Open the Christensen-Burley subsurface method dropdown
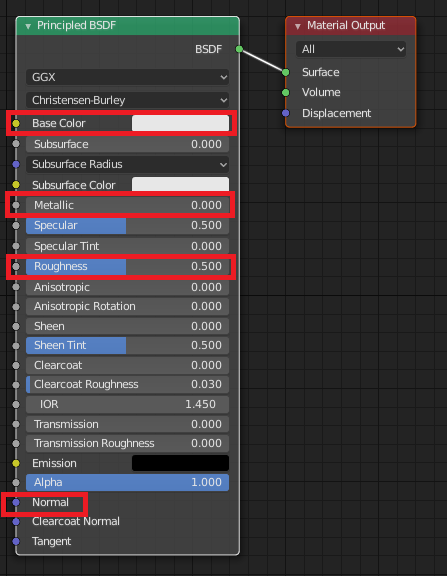Viewport: 447px width, 576px height. pyautogui.click(x=127, y=100)
